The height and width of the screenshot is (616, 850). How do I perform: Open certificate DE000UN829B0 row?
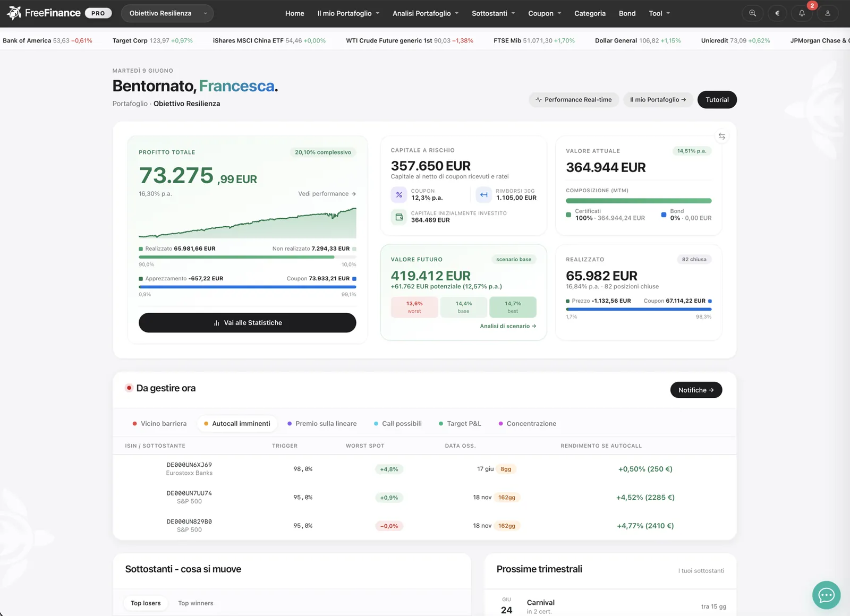coord(425,526)
